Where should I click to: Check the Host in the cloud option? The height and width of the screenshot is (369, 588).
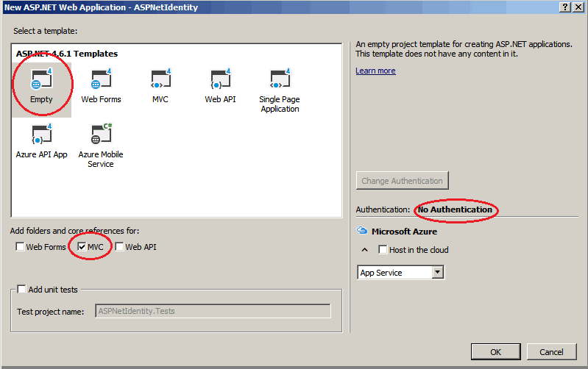coord(383,249)
